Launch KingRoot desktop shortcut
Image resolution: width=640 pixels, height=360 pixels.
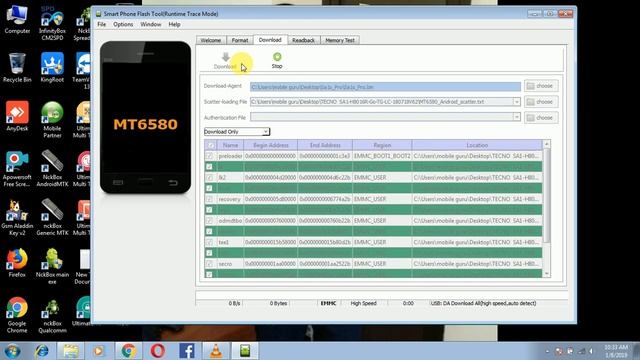tap(52, 68)
